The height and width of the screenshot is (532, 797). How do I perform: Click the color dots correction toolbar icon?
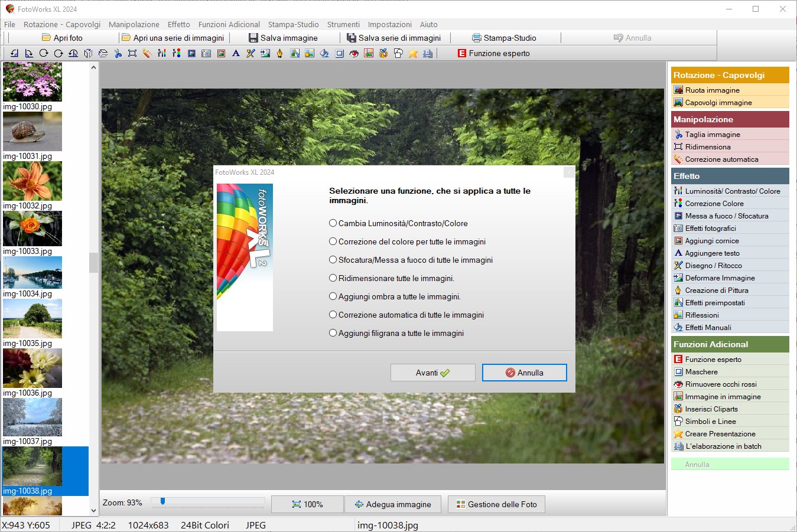click(177, 53)
